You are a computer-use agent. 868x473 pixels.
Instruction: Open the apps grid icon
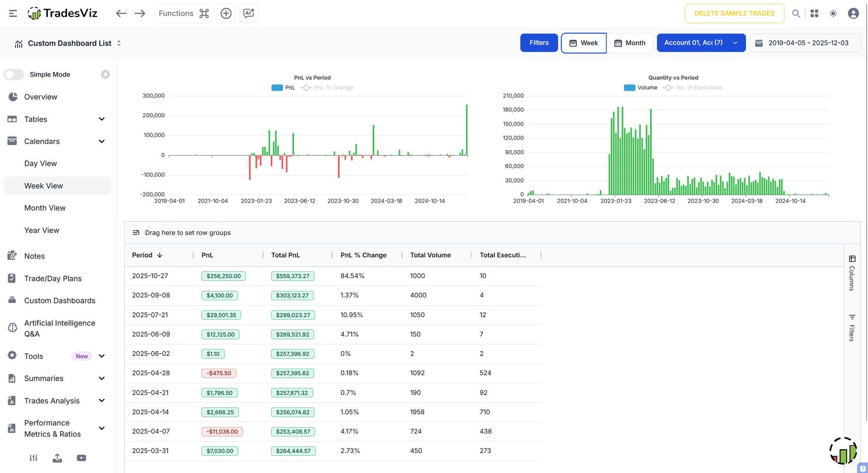point(814,14)
